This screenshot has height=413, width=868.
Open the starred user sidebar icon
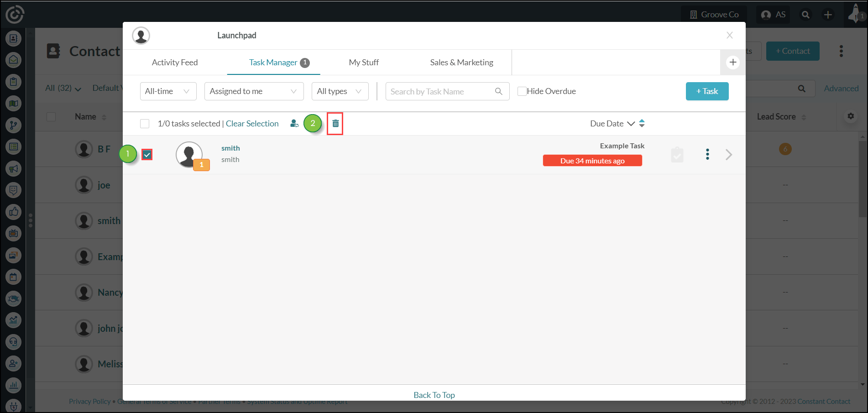(x=14, y=363)
